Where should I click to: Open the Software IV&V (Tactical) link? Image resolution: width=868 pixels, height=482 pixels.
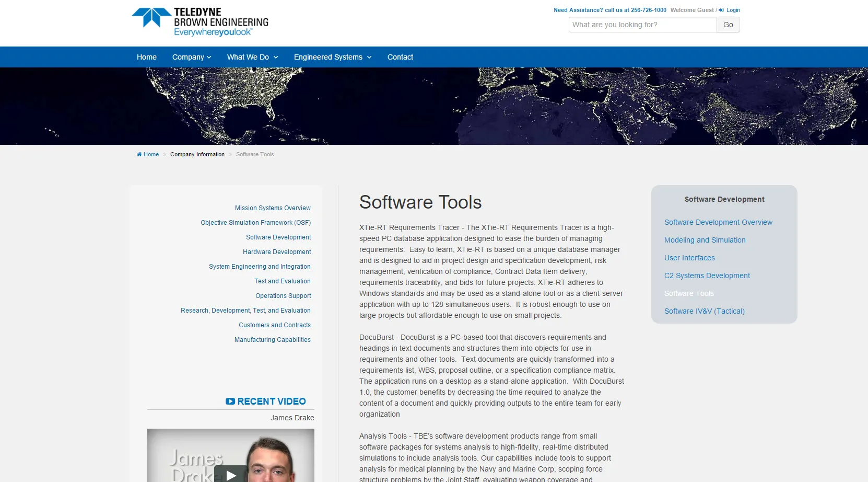[x=705, y=311]
